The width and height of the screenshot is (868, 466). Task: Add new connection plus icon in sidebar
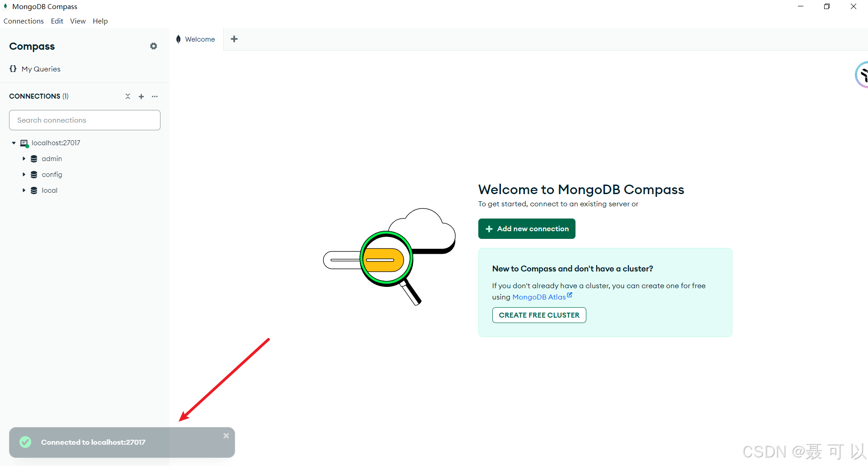tap(142, 96)
